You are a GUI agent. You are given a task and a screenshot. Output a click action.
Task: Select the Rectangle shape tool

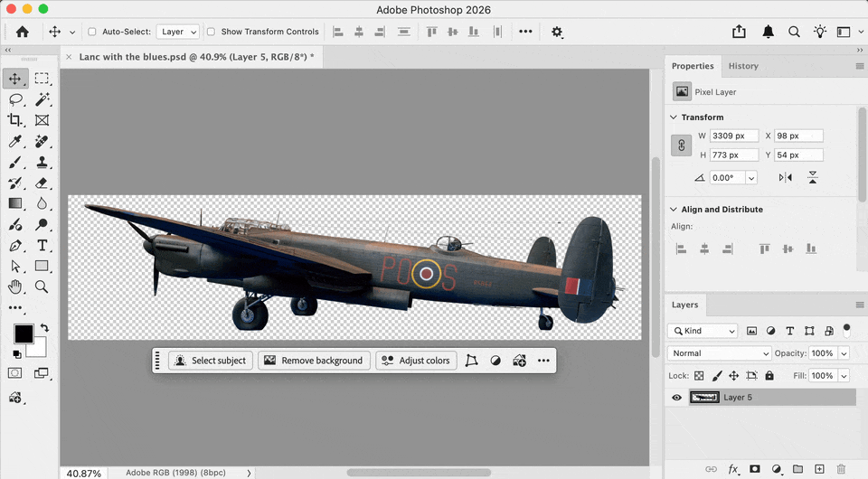(x=42, y=266)
